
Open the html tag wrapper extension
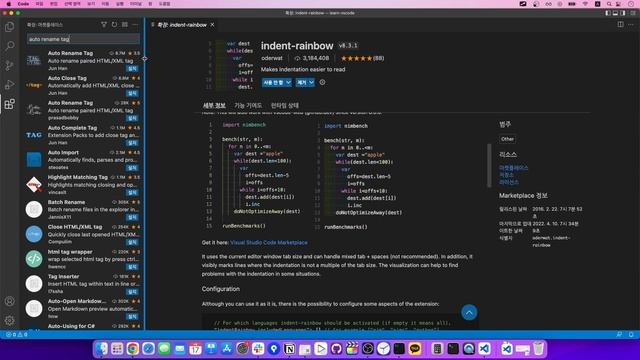point(83,259)
